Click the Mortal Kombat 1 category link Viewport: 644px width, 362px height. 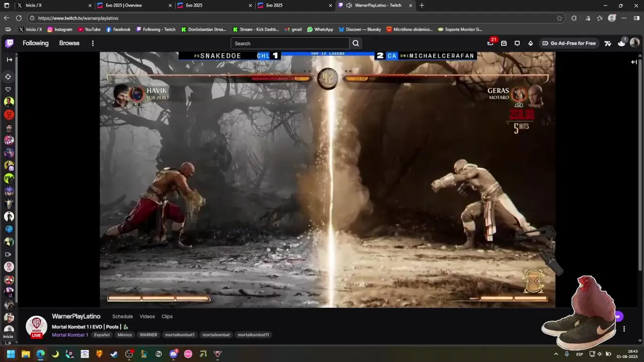[x=70, y=335]
